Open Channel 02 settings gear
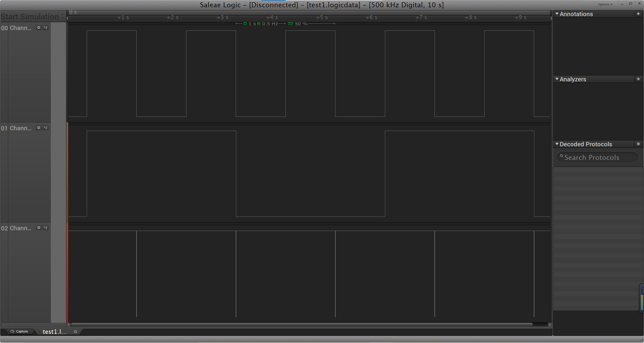 click(38, 228)
